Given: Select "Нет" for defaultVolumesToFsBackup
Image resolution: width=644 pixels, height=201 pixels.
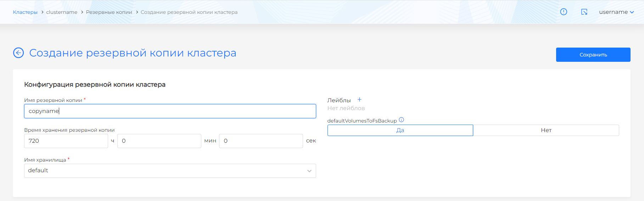Looking at the screenshot, I should click(546, 130).
